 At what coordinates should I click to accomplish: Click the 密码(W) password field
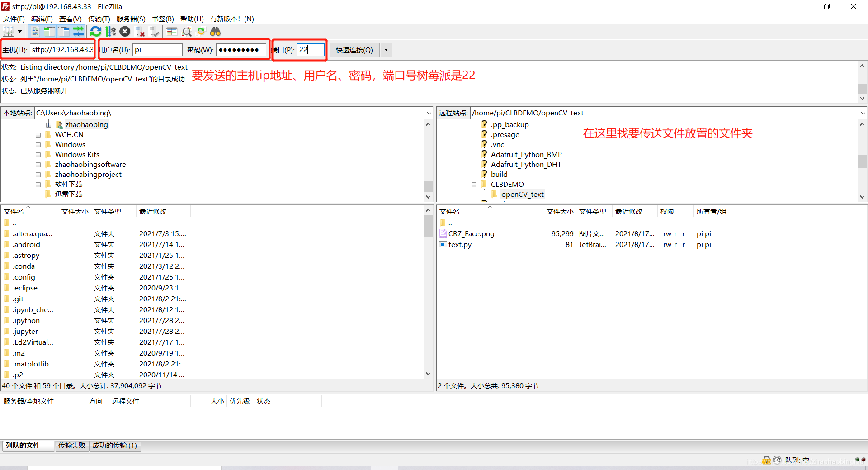(241, 50)
